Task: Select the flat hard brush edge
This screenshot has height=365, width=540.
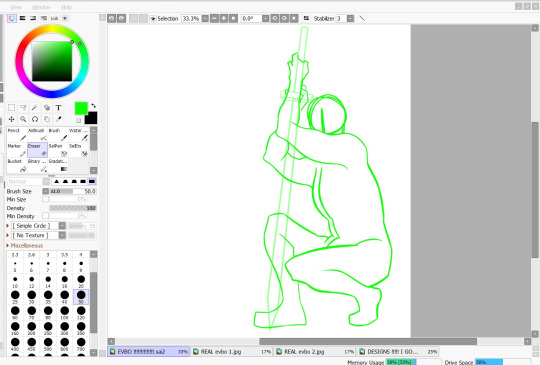Action: 92,181
